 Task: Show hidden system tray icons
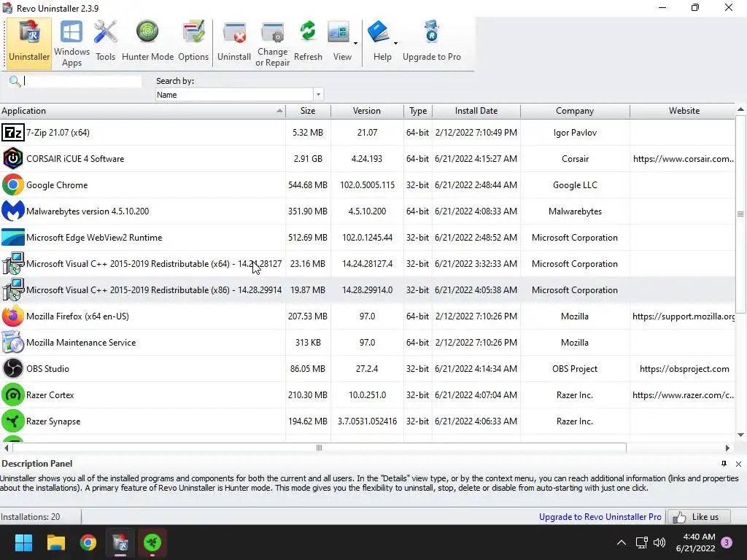[622, 542]
